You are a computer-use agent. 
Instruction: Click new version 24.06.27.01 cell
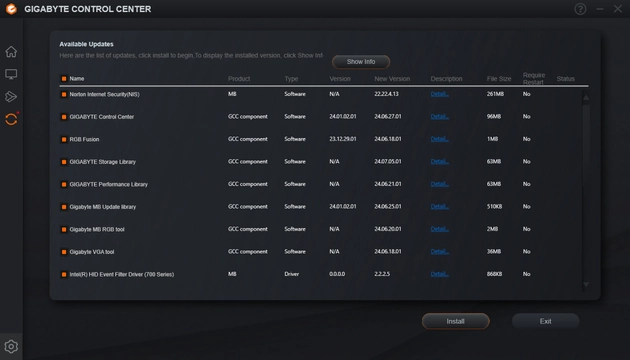point(388,117)
